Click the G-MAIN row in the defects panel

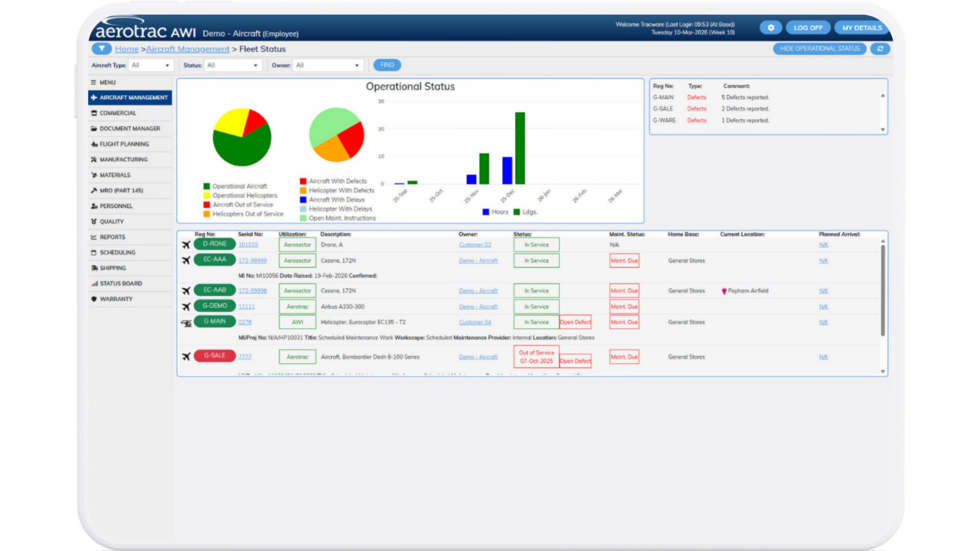click(x=766, y=97)
